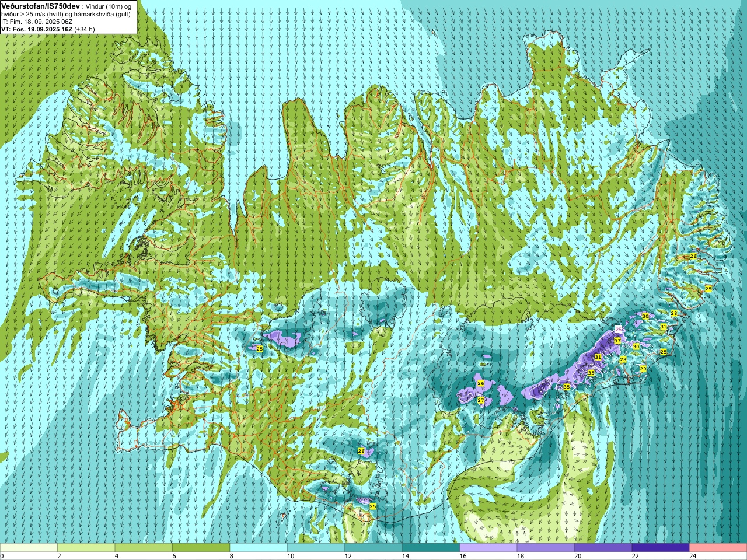Pick the 12–14 m/s teal legend swatch
This screenshot has height=560, width=747.
point(373,548)
